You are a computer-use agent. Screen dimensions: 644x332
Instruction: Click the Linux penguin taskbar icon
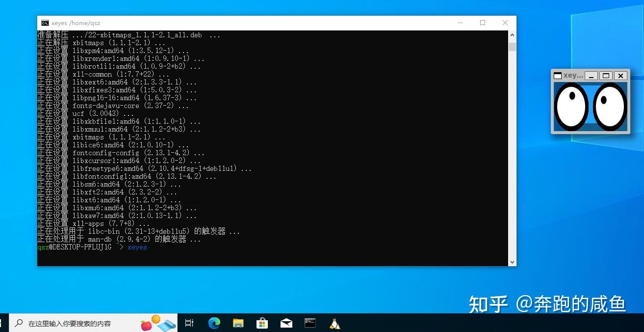pos(335,323)
